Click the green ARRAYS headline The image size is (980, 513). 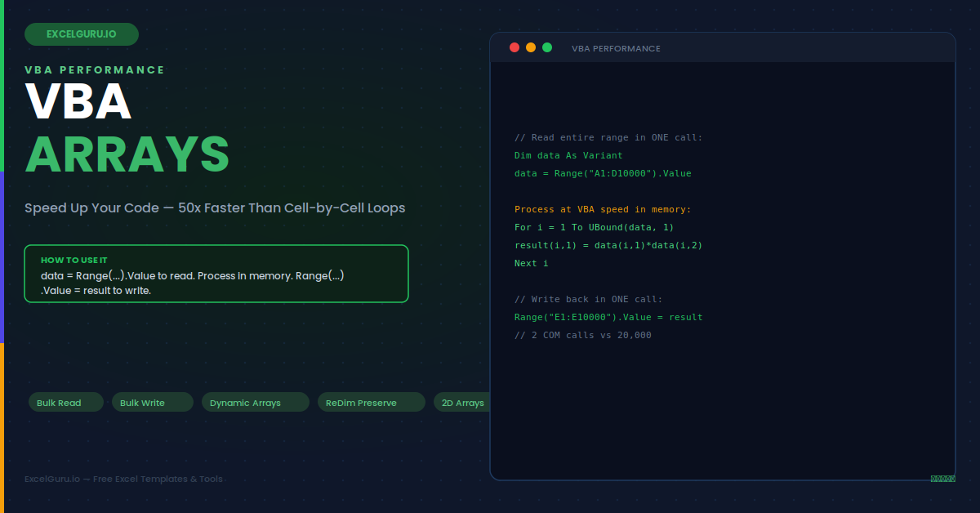127,153
